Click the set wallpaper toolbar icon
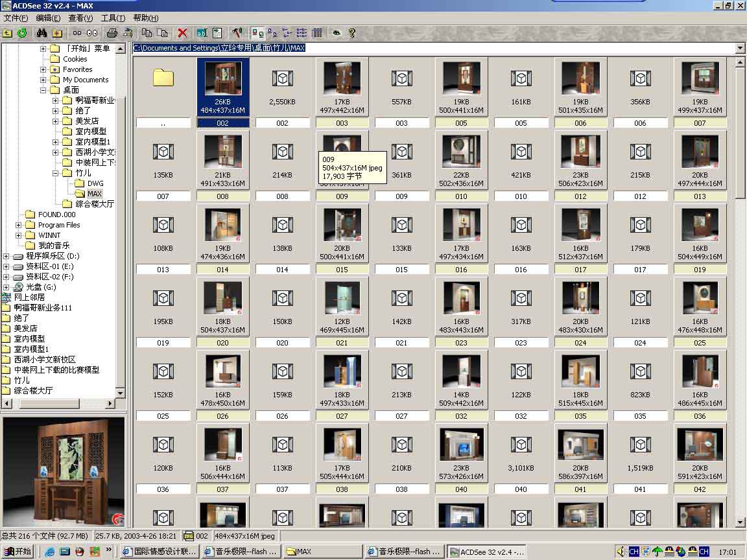This screenshot has height=560, width=747. [127, 33]
